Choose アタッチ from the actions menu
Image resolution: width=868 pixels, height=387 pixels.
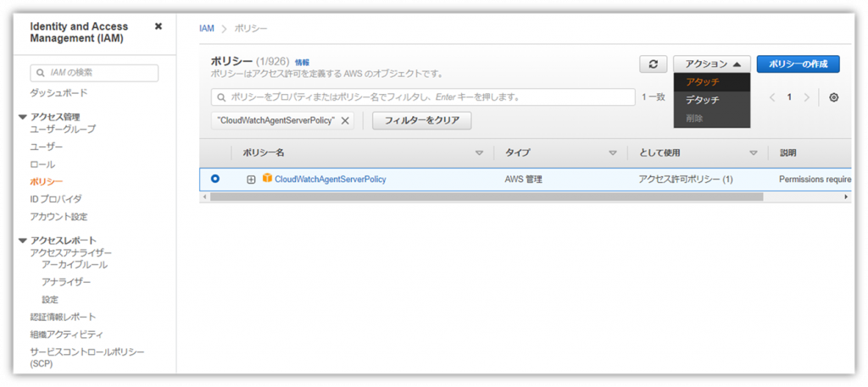tap(712, 82)
